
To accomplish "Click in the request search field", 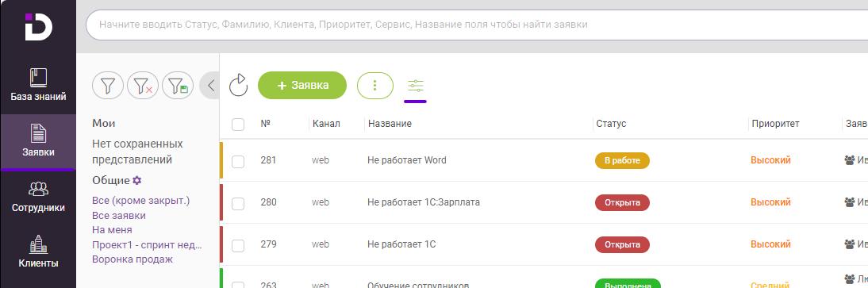I will click(476, 25).
